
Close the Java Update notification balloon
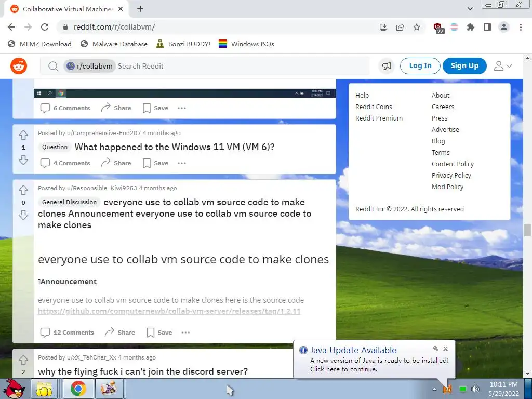coord(445,349)
